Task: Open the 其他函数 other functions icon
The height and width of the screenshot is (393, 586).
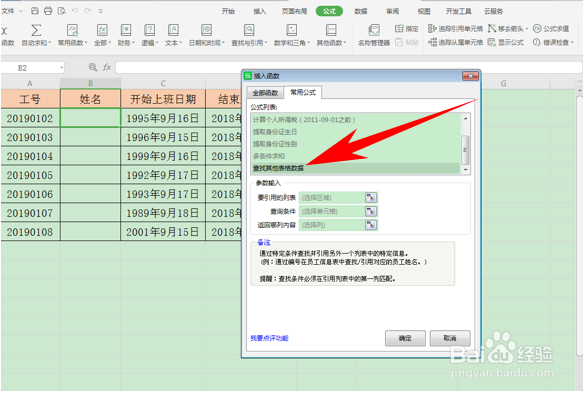Action: tap(331, 30)
